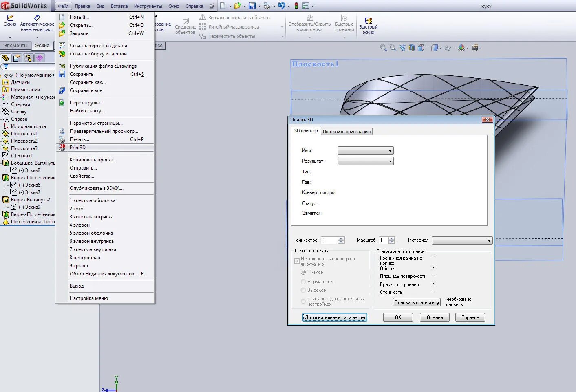Open the Options checklist toolbar icon
Viewport: 576px width, 392px height.
click(306, 6)
